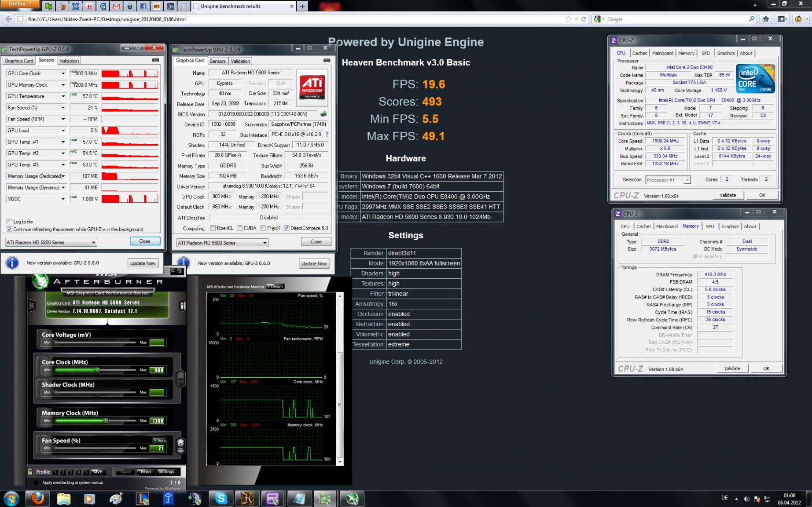Open VDDC sensor dropdown
Screen dimensions: 812x507
click(x=63, y=199)
